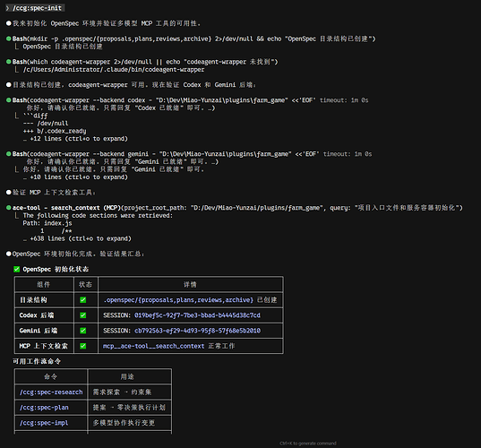
Task: Click the white bullet before 我来初始化 OpenSpec
Action: 9,23
